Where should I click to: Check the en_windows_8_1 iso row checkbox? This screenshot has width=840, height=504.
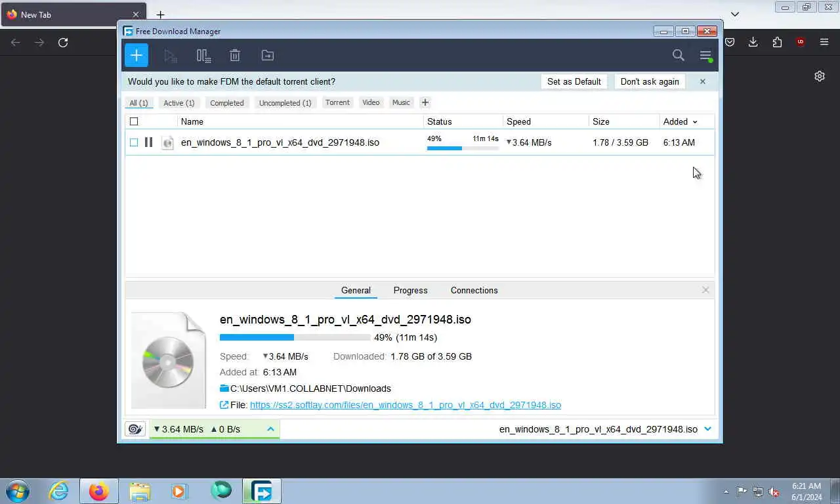click(x=134, y=142)
